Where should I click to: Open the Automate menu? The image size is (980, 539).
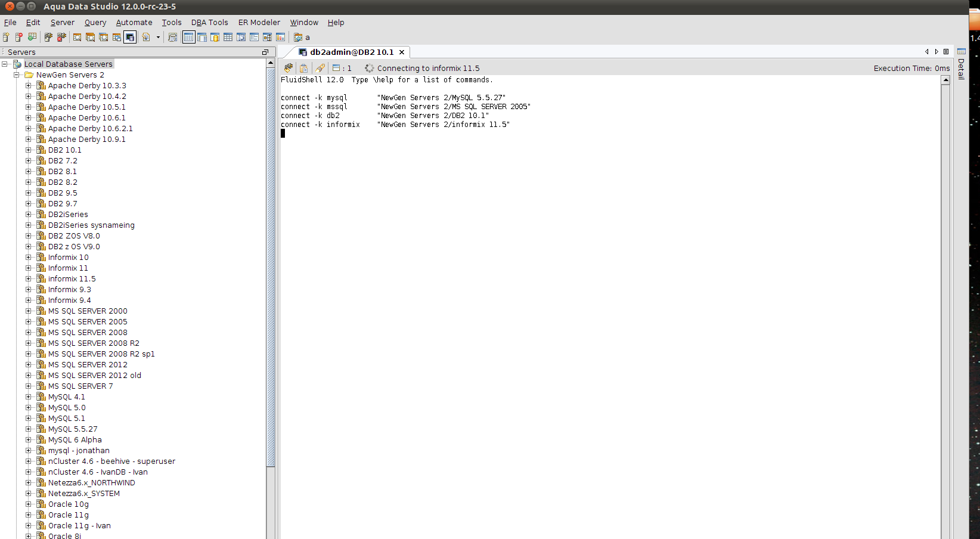134,23
